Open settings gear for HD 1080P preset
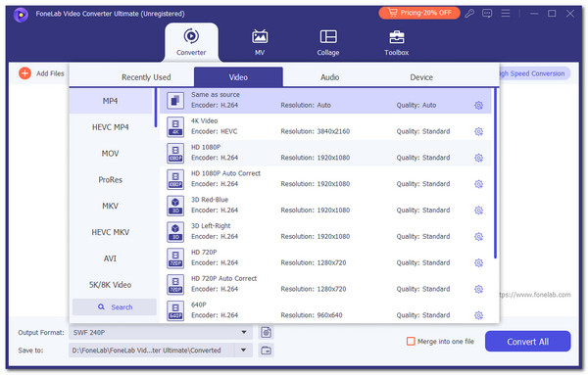The width and height of the screenshot is (588, 375). [478, 158]
